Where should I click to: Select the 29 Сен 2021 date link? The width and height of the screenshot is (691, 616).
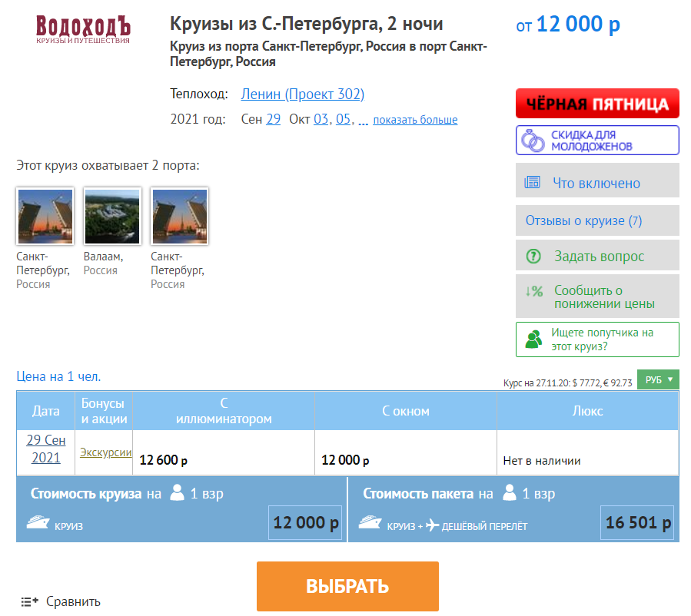pyautogui.click(x=46, y=449)
